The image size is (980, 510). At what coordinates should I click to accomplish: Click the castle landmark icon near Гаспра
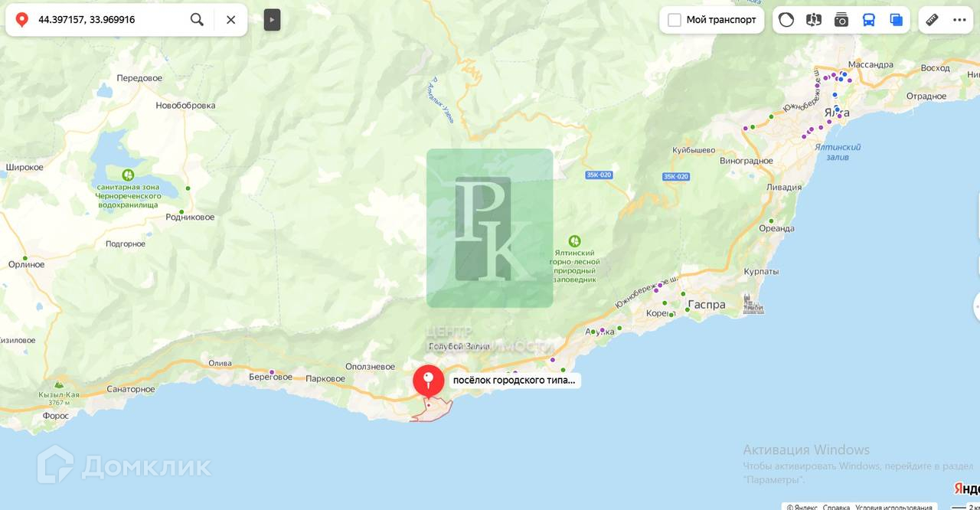pos(753,304)
